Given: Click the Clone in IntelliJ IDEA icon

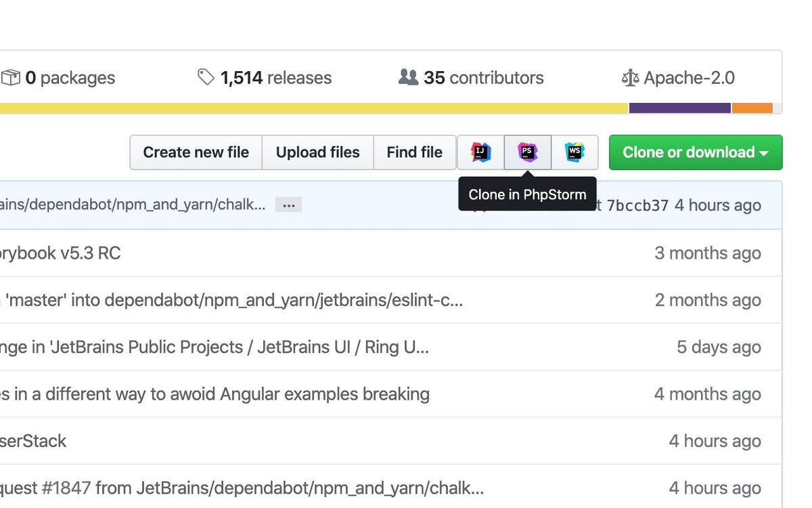Looking at the screenshot, I should point(480,152).
